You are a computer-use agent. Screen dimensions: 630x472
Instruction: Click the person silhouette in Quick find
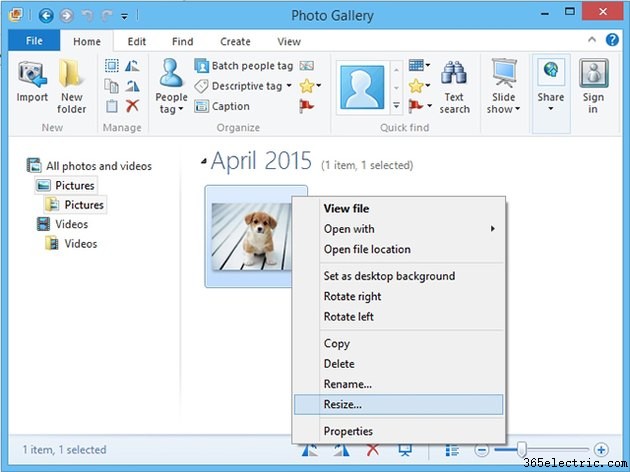[362, 87]
